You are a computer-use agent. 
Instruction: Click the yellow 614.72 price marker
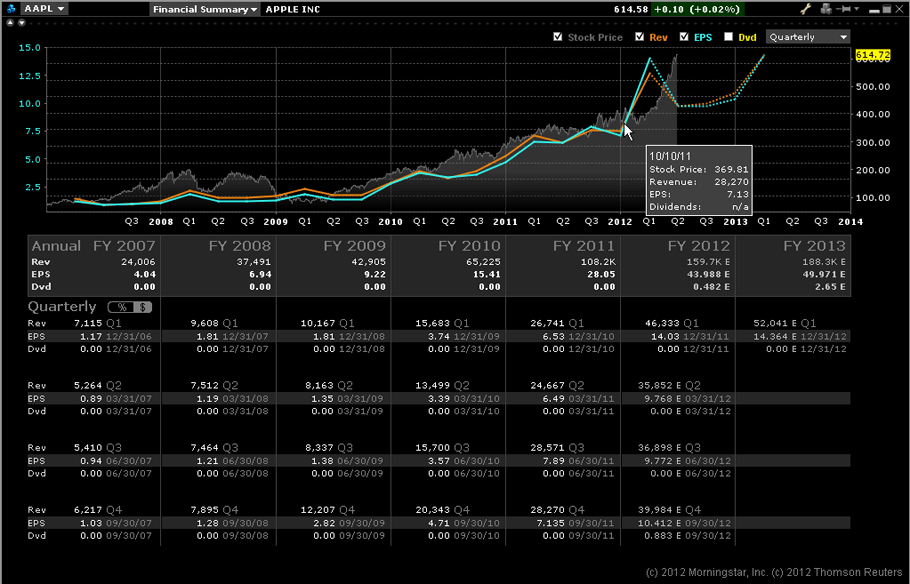point(873,55)
